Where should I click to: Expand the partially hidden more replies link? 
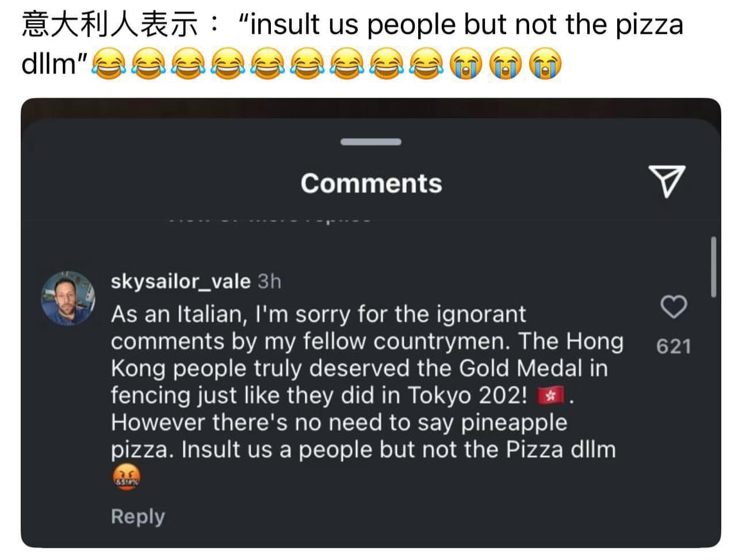(x=270, y=219)
